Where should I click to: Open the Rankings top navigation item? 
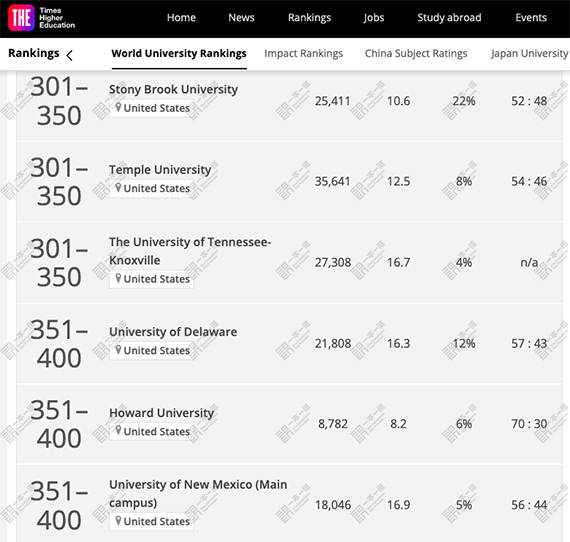tap(309, 17)
